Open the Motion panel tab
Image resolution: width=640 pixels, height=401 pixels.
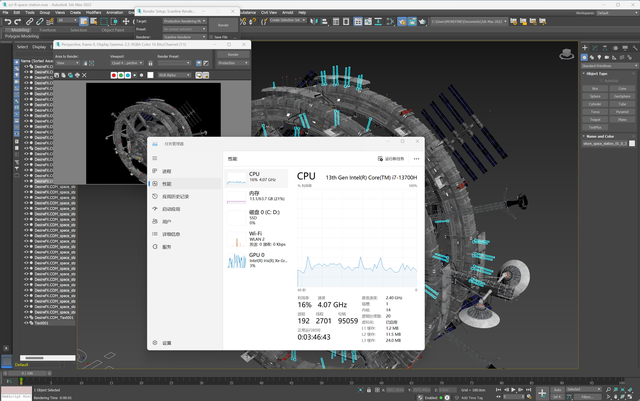tap(615, 48)
